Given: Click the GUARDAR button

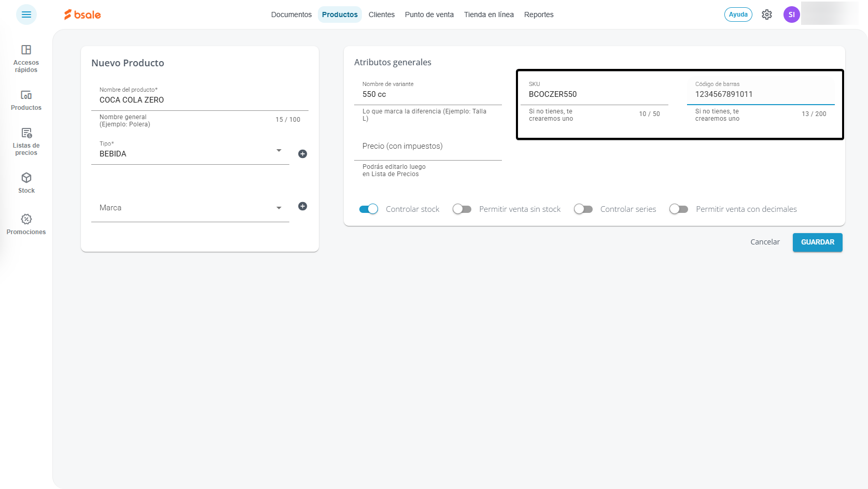Looking at the screenshot, I should point(818,242).
